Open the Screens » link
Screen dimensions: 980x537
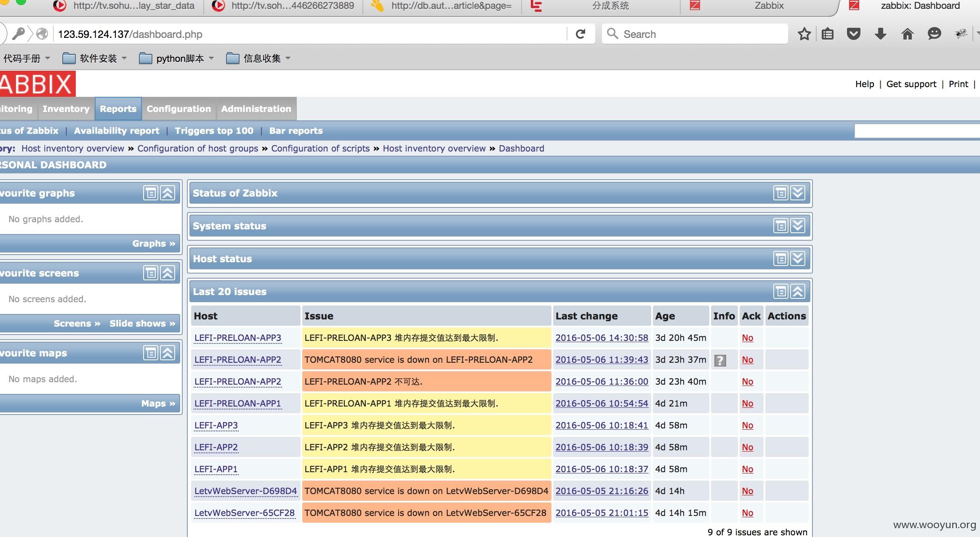(x=77, y=324)
